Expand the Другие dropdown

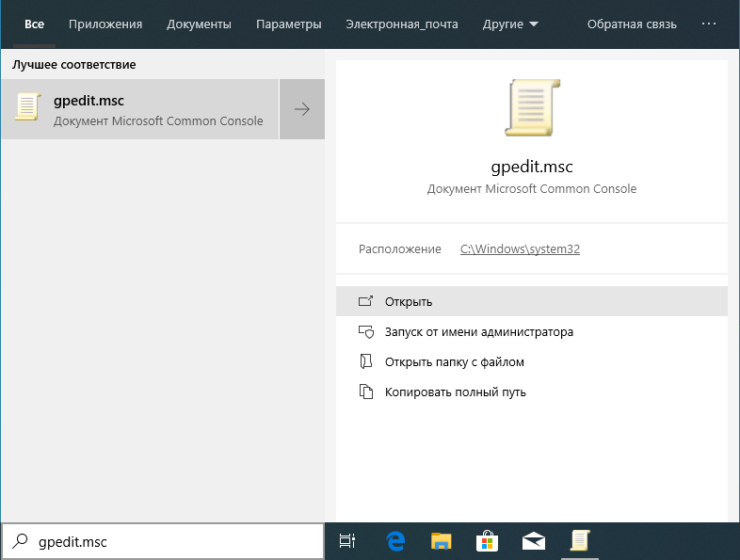(510, 24)
